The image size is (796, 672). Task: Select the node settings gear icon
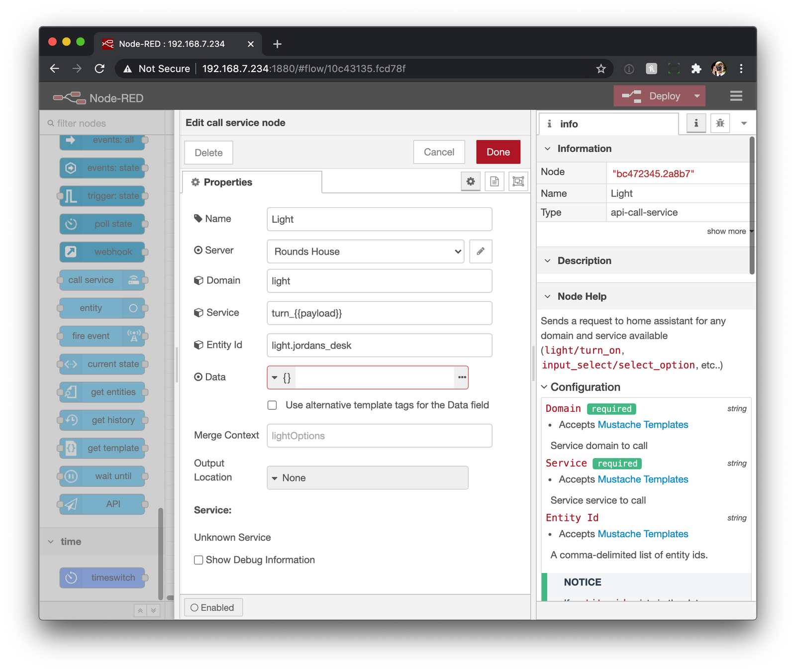click(x=470, y=182)
